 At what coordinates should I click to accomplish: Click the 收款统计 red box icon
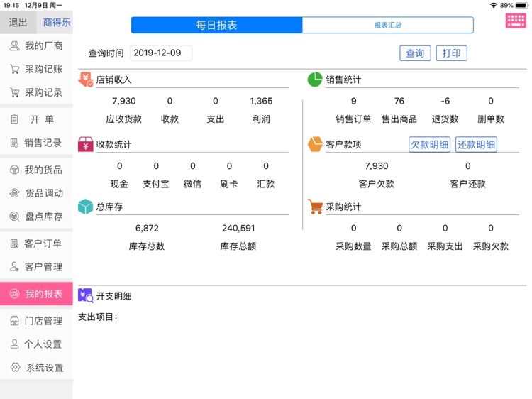pyautogui.click(x=86, y=144)
